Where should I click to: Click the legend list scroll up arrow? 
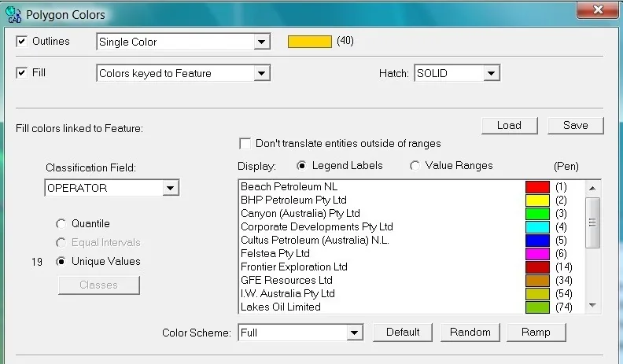[x=592, y=188]
